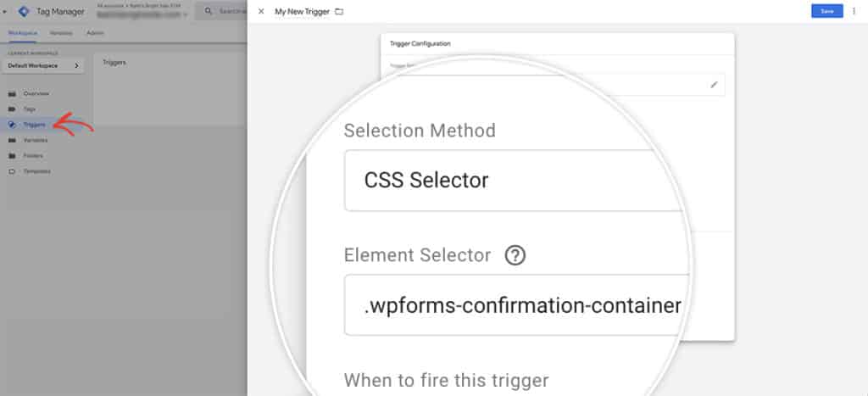The height and width of the screenshot is (396, 868).
Task: Close the My New Trigger panel
Action: pos(261,11)
